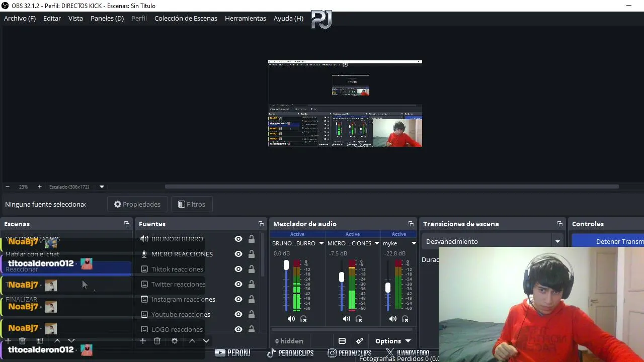Click the audio mixer horizontal scrollbar
Viewport: 644px width, 362px height.
pos(343,329)
